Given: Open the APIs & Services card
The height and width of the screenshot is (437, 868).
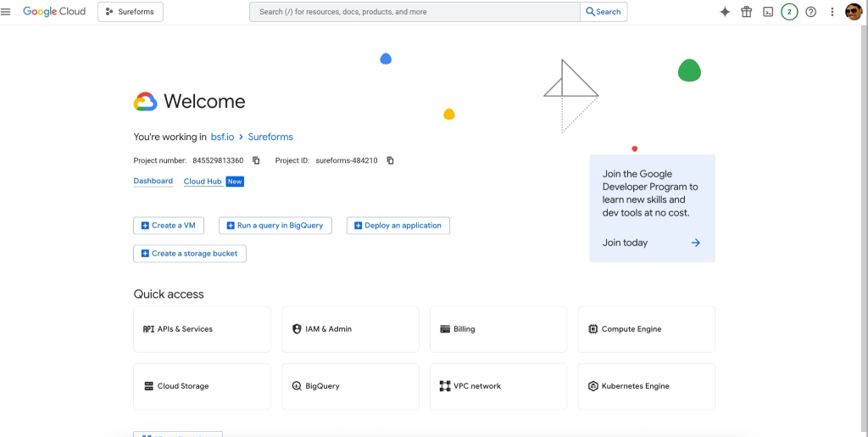Looking at the screenshot, I should coord(202,329).
